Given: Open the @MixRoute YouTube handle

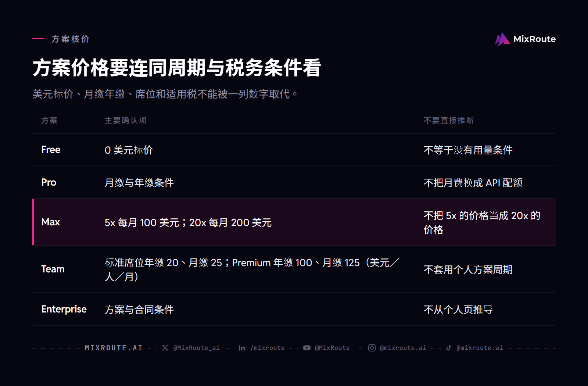Looking at the screenshot, I should [x=332, y=348].
